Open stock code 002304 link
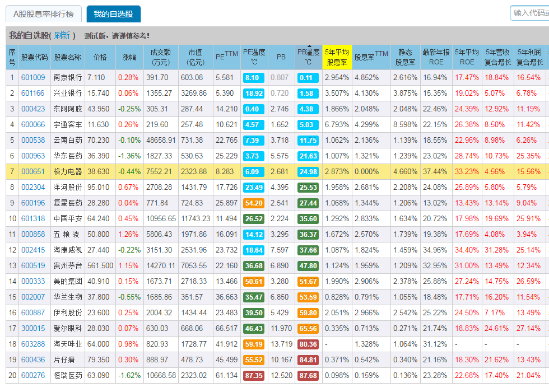The image size is (549, 392). pyautogui.click(x=33, y=187)
